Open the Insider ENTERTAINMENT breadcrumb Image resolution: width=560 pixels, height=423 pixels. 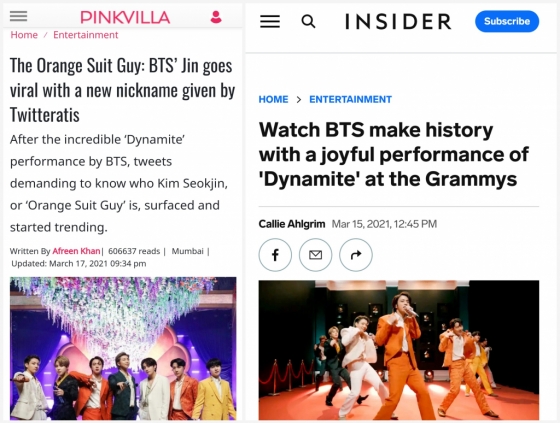(350, 99)
